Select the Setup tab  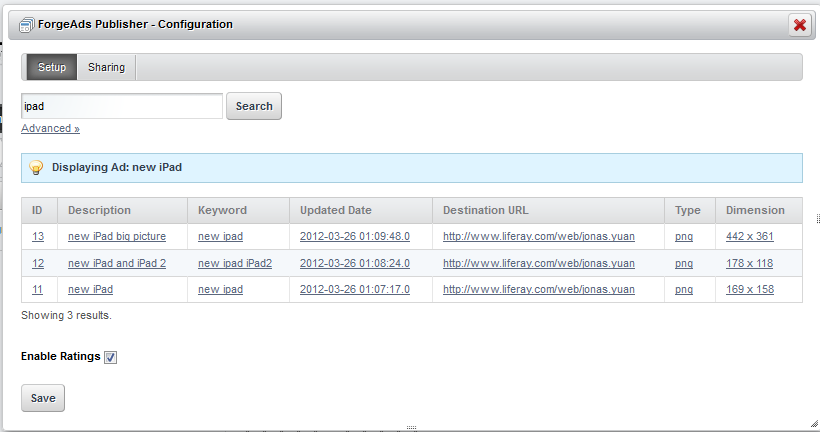tap(52, 67)
